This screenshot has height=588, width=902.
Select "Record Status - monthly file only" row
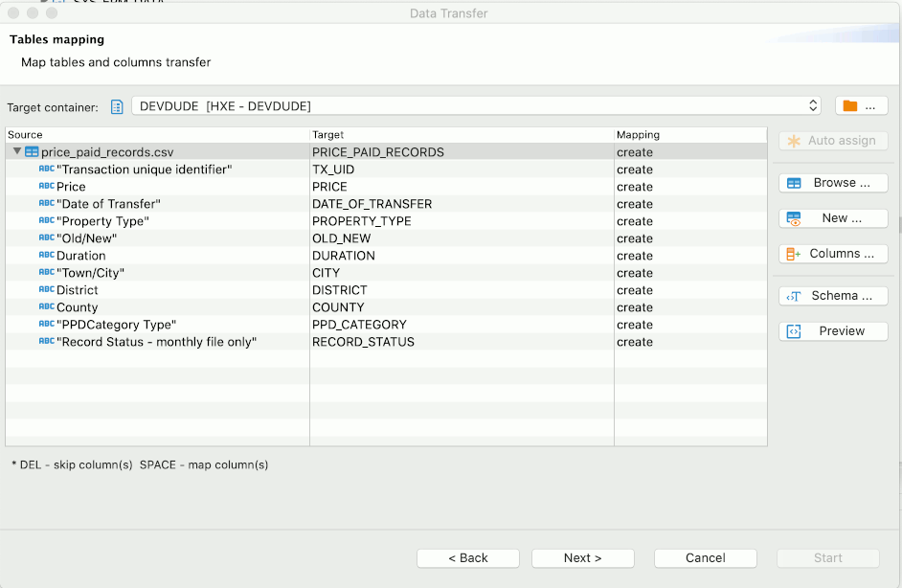[158, 342]
